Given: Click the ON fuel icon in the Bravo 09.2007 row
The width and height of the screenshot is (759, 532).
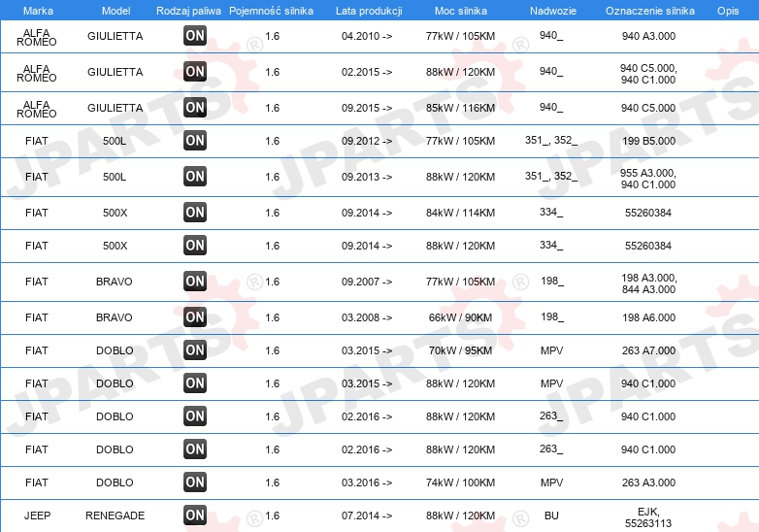Looking at the screenshot, I should coord(195,282).
